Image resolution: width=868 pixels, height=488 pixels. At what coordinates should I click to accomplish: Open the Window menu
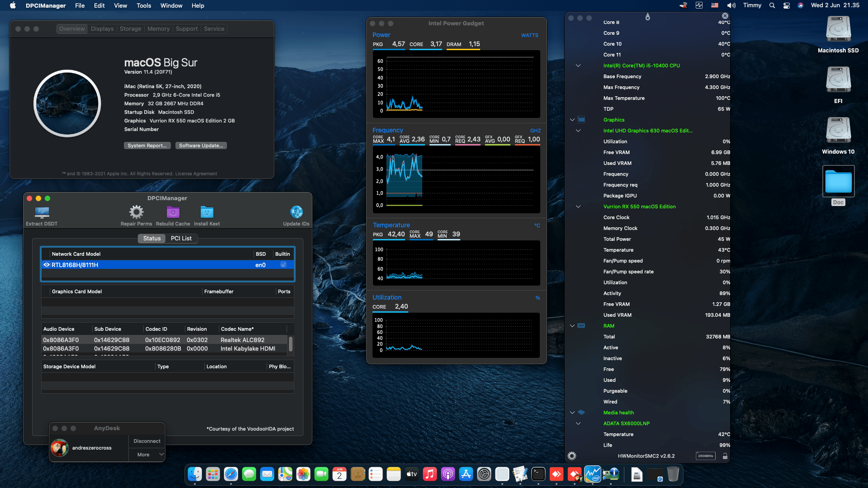[171, 5]
